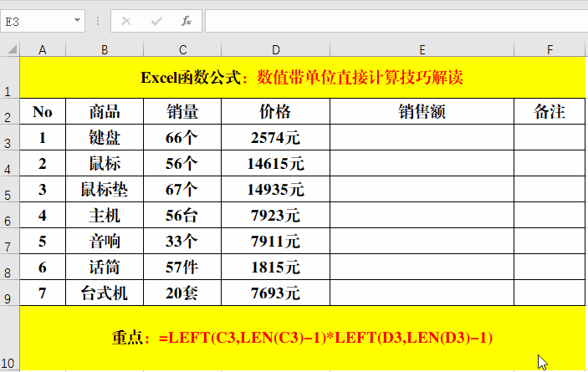The width and height of the screenshot is (588, 372).
Task: Select empty 备注 cell in 主机 row
Action: point(550,215)
